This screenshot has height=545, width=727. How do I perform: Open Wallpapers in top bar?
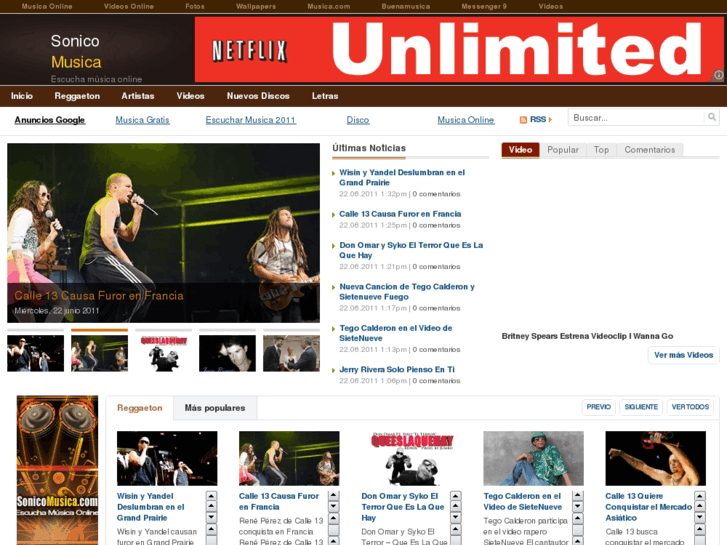coord(256,6)
